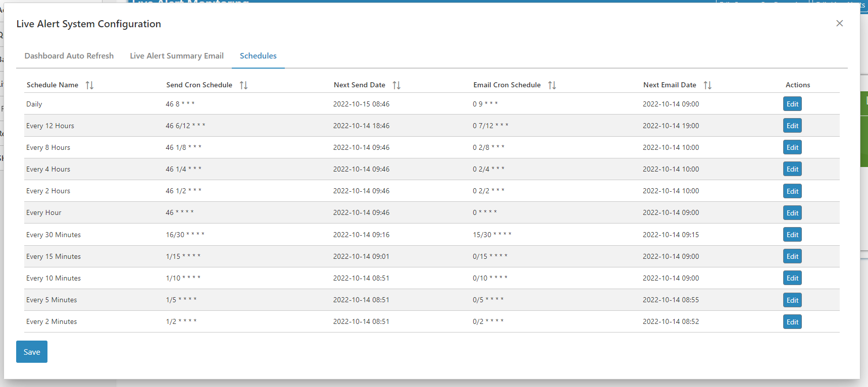Close the Live Alert System Configuration dialog
The width and height of the screenshot is (868, 387).
[839, 23]
